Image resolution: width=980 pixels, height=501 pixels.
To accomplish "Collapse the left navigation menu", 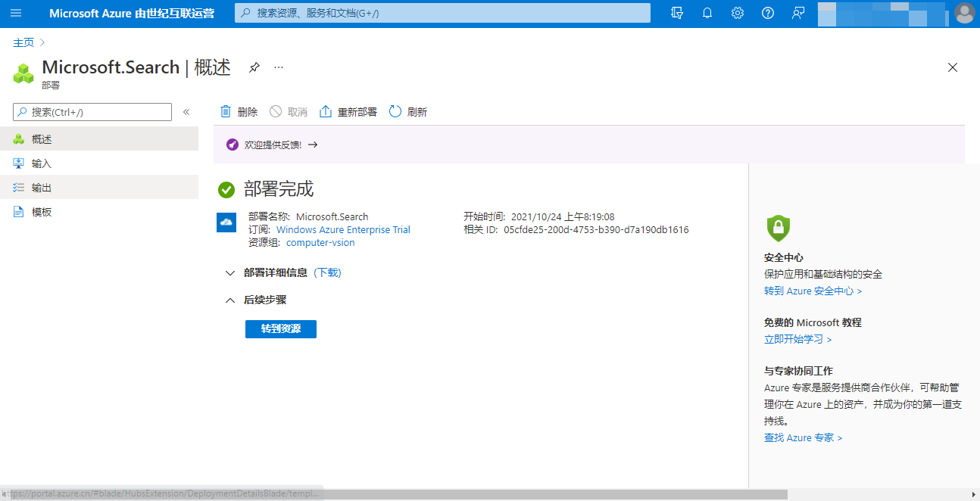I will pyautogui.click(x=186, y=112).
